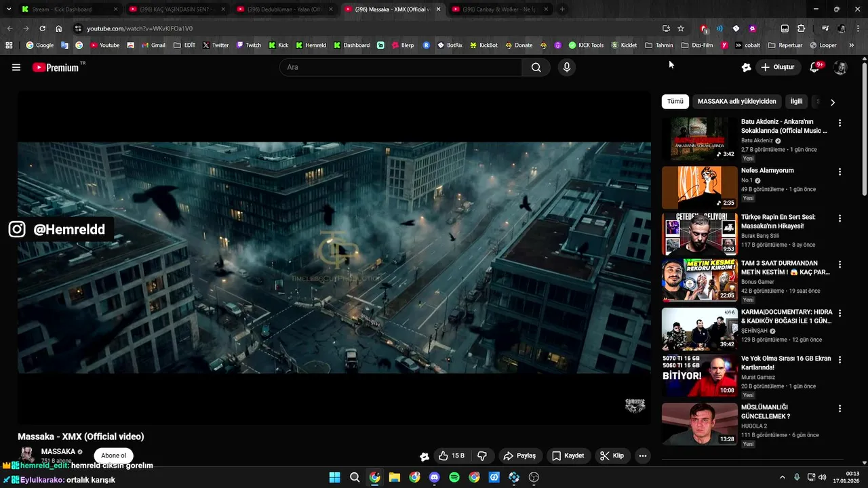Image resolution: width=868 pixels, height=488 pixels.
Task: Bookmark this page with star icon
Action: [x=681, y=28]
